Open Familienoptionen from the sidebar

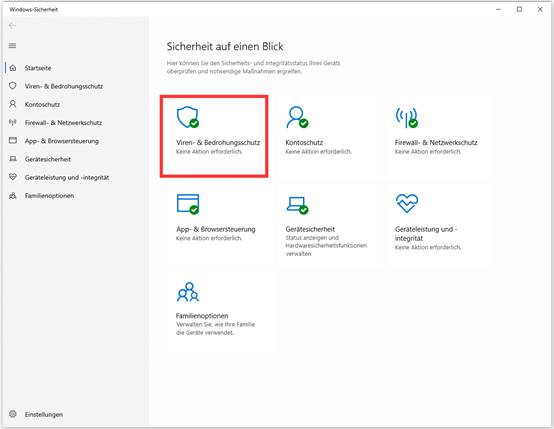pos(49,196)
